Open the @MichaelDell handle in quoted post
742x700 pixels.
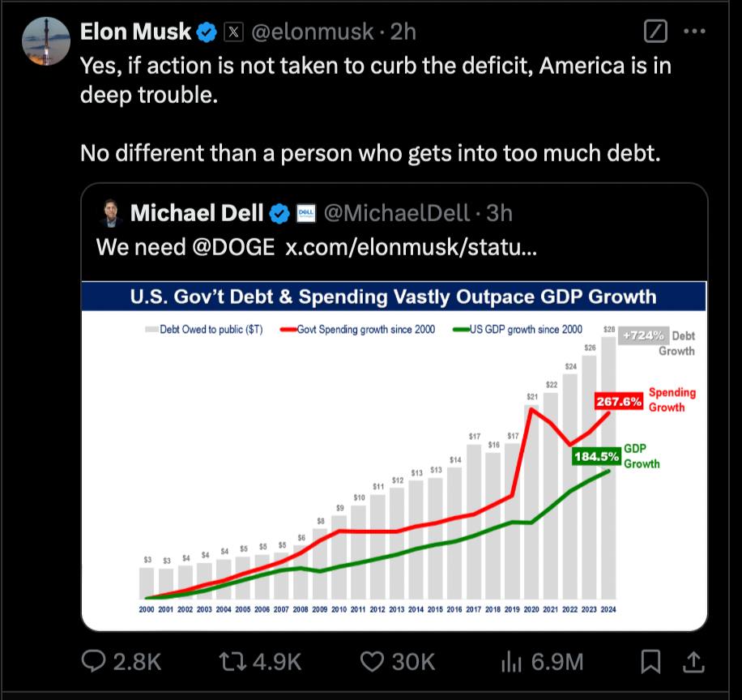pyautogui.click(x=397, y=213)
